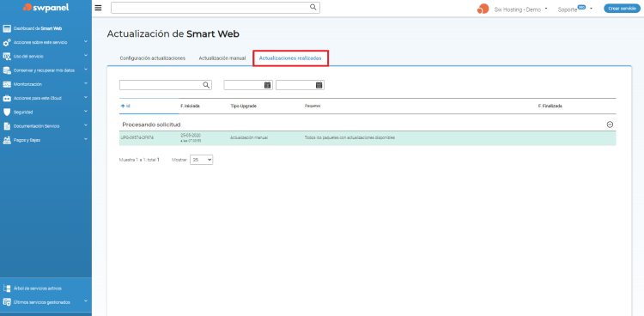Click the 'Muestra 1 a 1, total 1' text
The height and width of the screenshot is (316, 644).
(139, 160)
